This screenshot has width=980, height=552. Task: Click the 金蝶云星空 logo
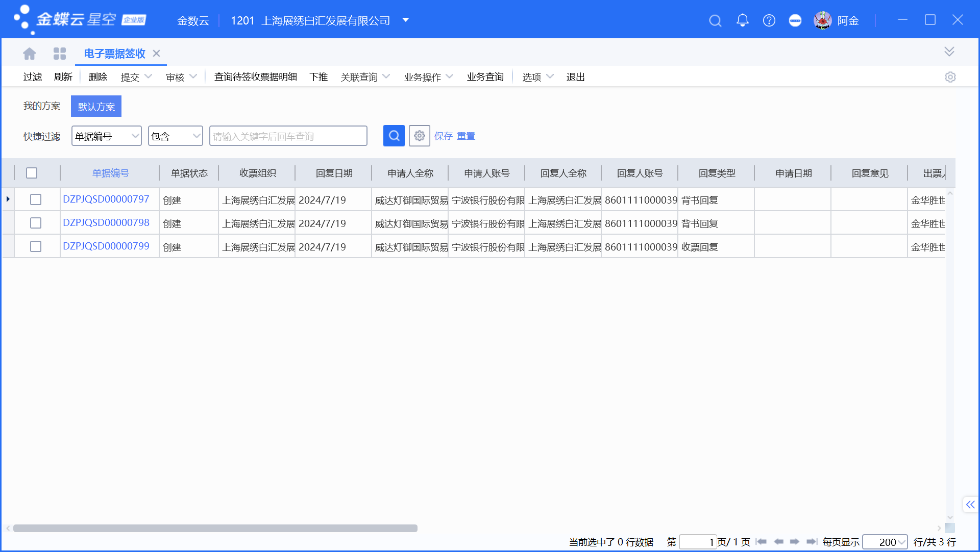(x=80, y=19)
